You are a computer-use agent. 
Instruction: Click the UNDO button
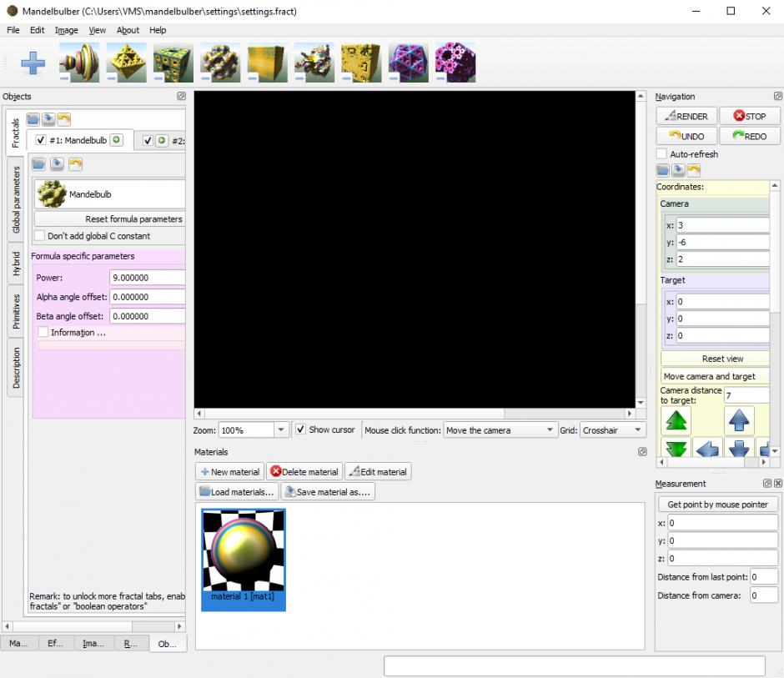point(686,136)
